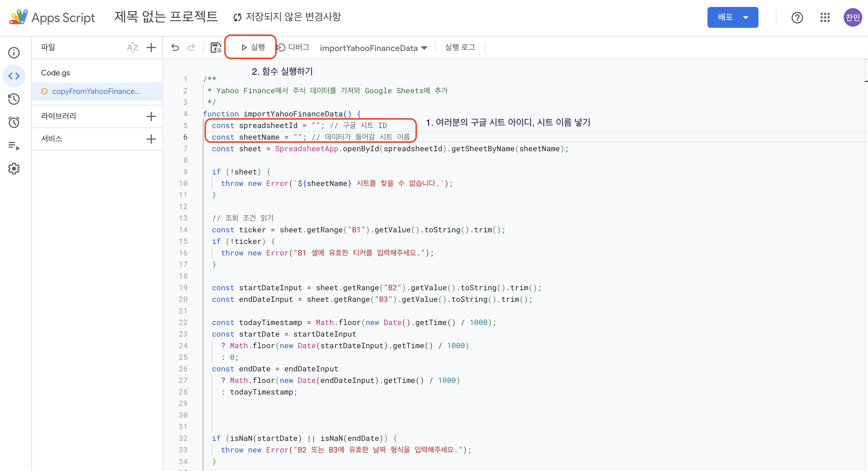Open the Triggers alarm clock icon

[x=14, y=122]
